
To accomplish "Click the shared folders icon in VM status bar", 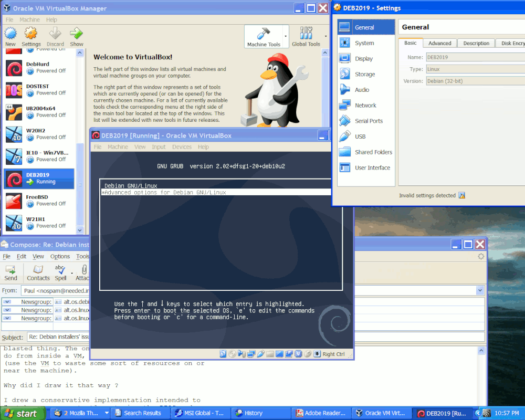I will [270, 354].
